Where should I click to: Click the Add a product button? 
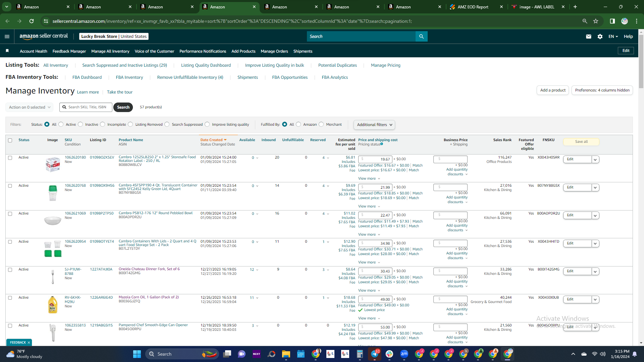point(553,90)
